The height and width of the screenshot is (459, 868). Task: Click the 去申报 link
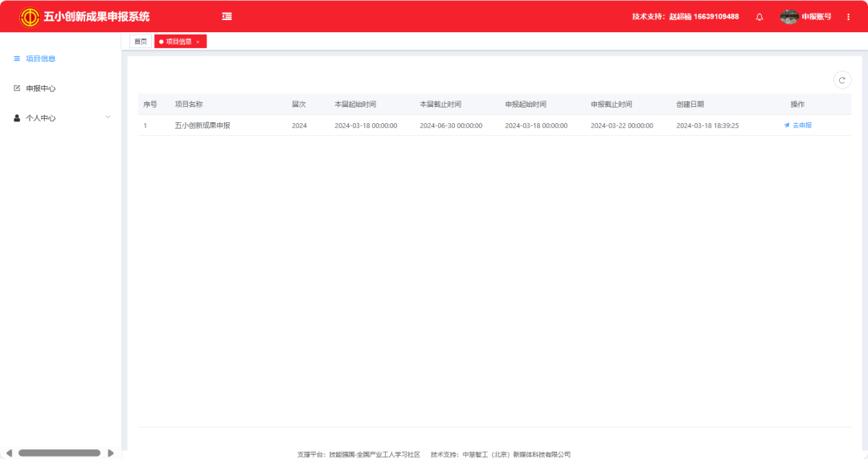coord(802,125)
